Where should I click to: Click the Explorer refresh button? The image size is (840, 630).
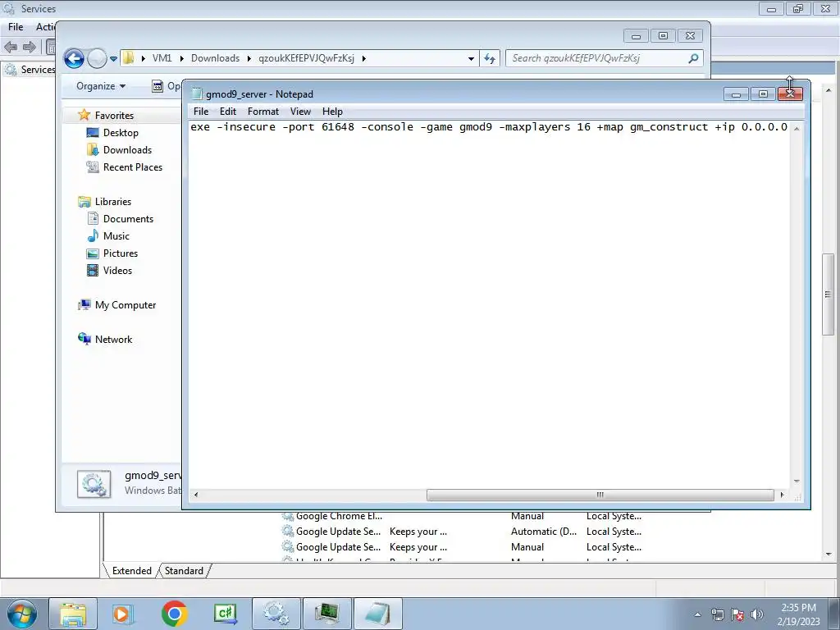coord(490,58)
